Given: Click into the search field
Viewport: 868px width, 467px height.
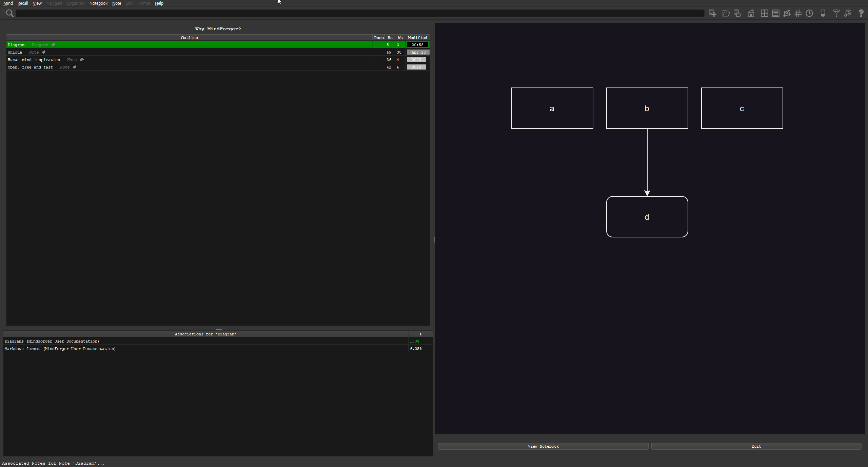Looking at the screenshot, I should pos(339,14).
